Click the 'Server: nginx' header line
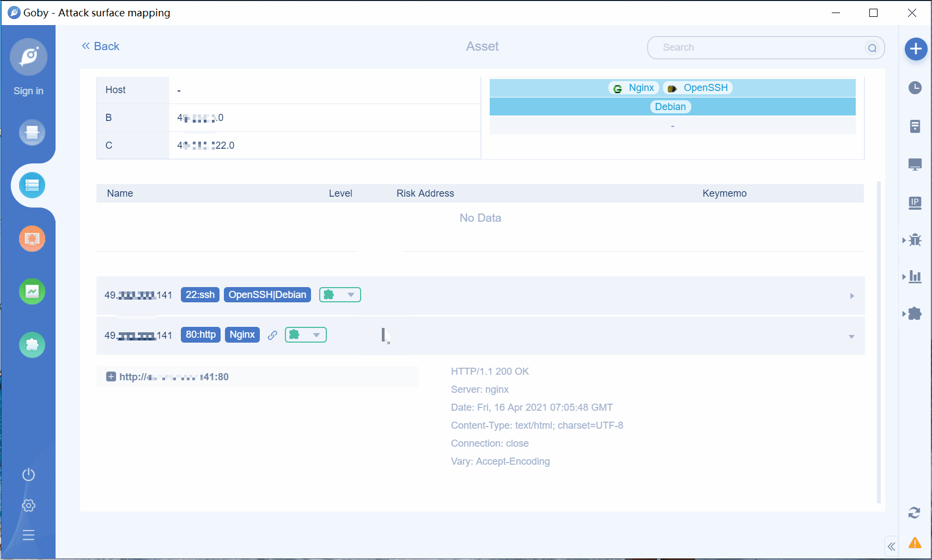 (x=480, y=389)
